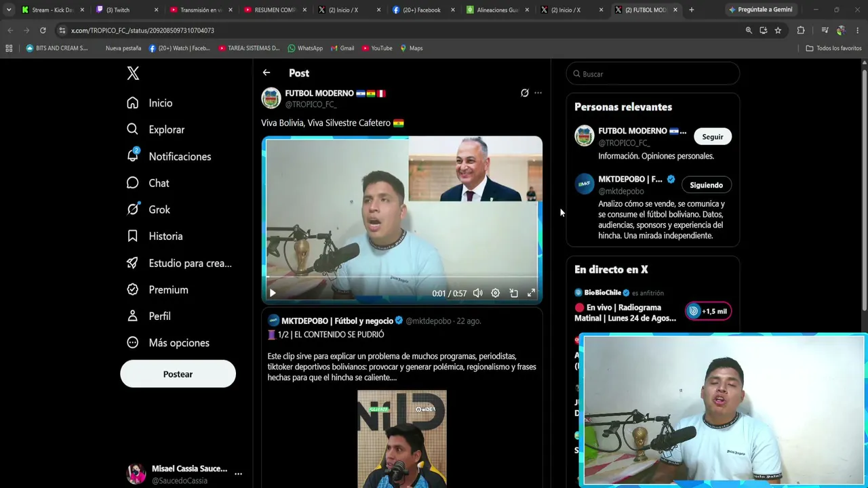Viewport: 868px width, 488px height.
Task: Click the +1,5 mil listeners badge
Action: point(708,311)
